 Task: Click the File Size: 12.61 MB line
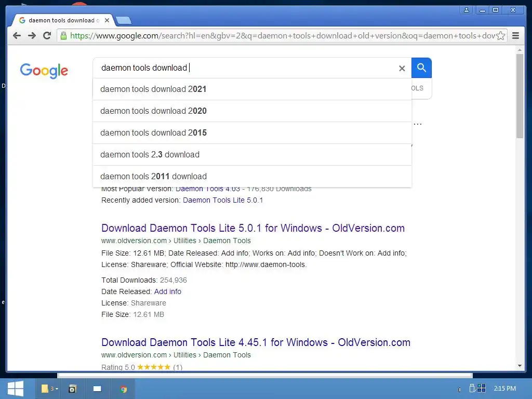[x=132, y=314]
